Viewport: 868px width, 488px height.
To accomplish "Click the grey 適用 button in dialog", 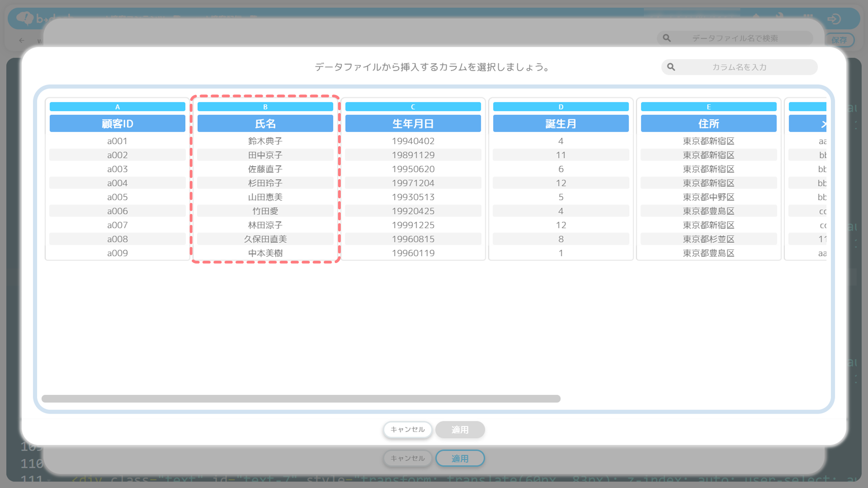I will coord(460,430).
